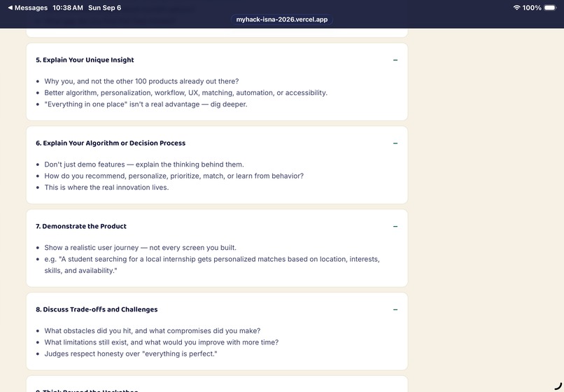Open the myhack-isna-2026.vercel.app address bar
This screenshot has width=564, height=392.
click(x=281, y=20)
